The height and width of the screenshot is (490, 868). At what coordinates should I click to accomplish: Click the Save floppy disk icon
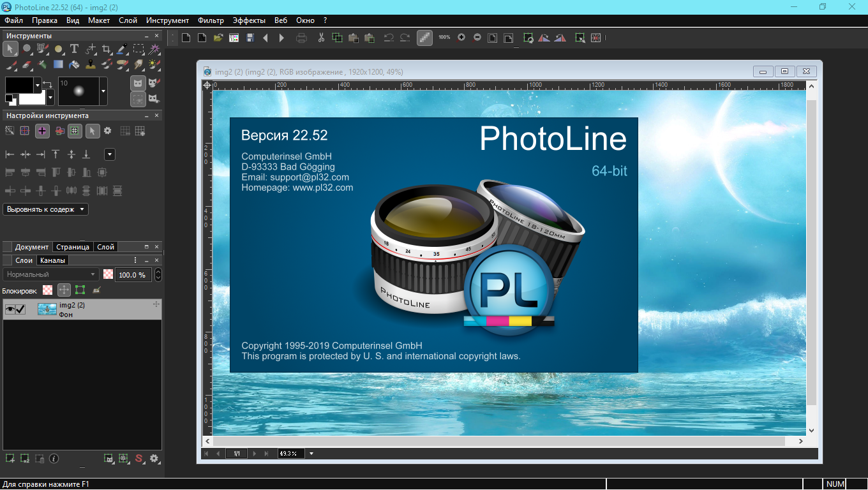(x=250, y=38)
